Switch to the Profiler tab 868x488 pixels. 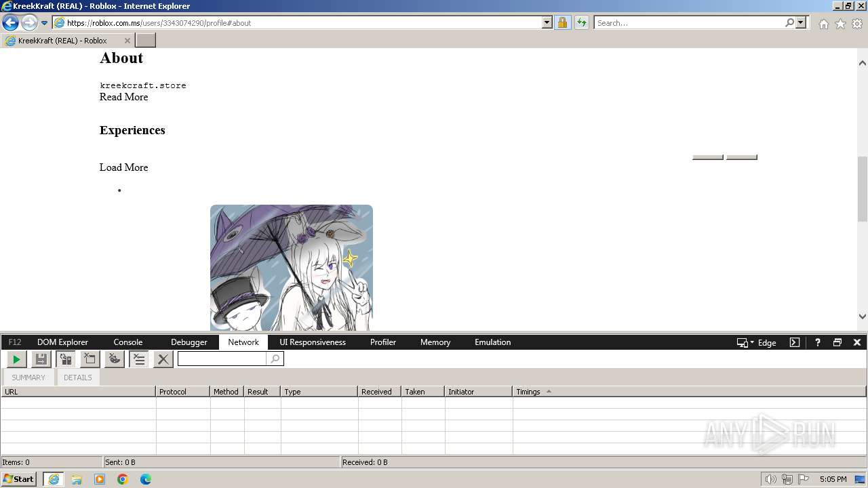point(383,342)
